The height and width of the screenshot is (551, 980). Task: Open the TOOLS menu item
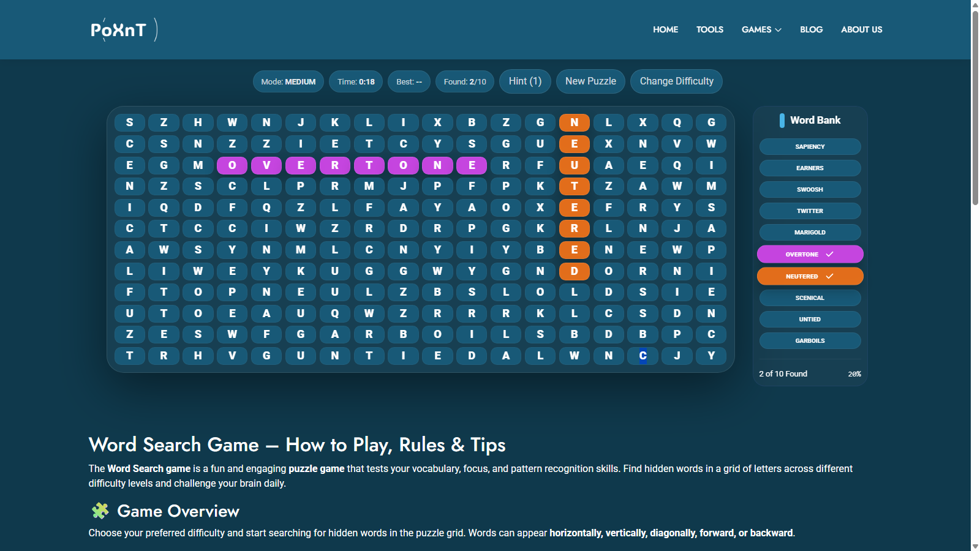(709, 29)
